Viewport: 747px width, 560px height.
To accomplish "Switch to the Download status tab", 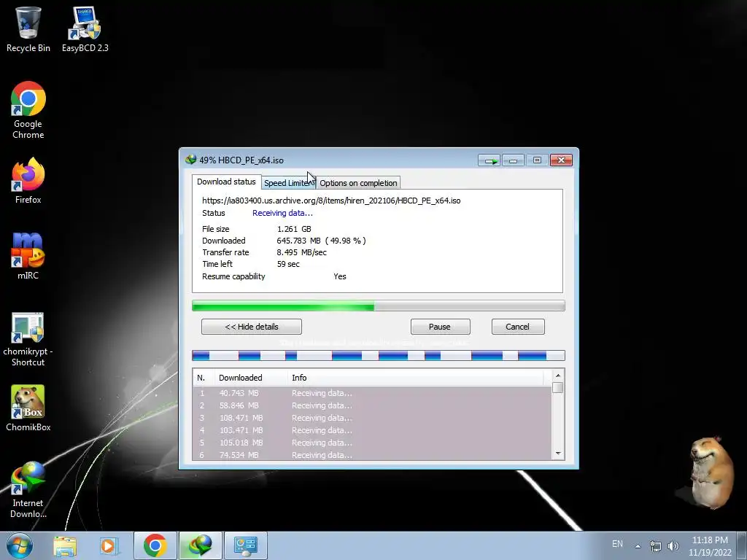I will tap(226, 182).
